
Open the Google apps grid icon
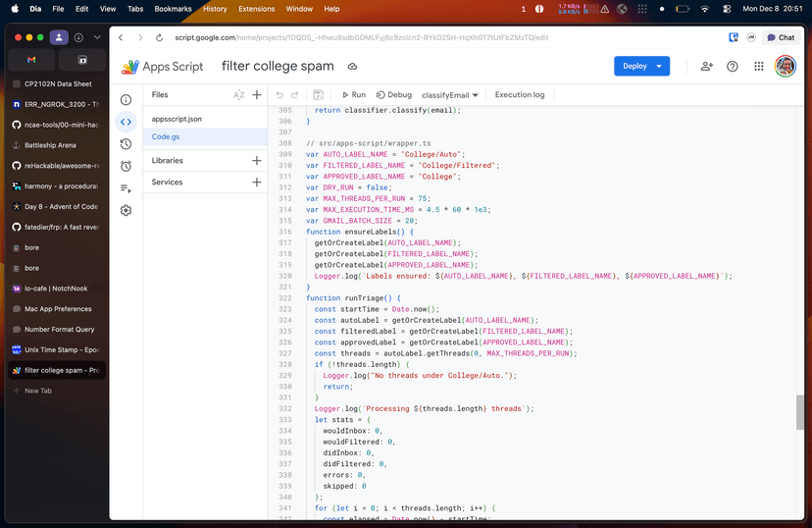758,66
